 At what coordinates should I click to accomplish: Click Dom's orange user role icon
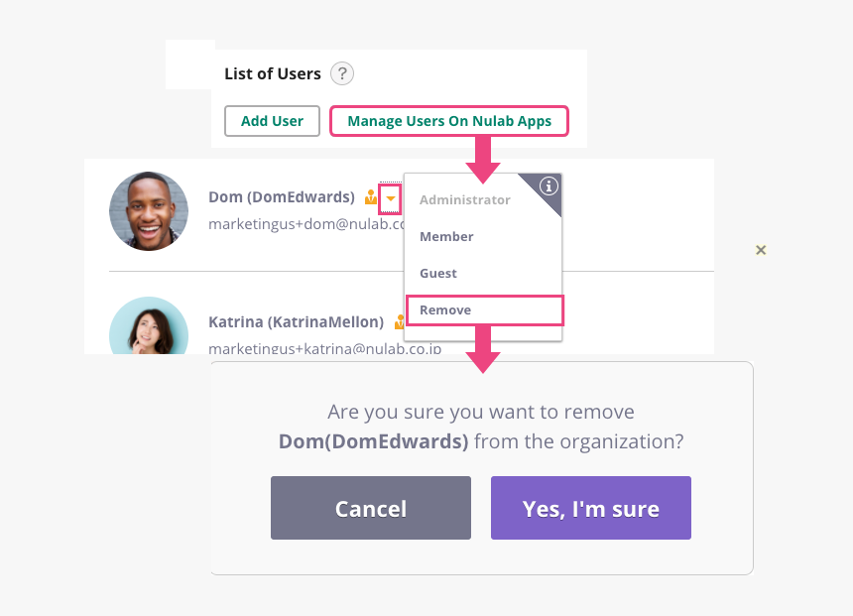pos(371,197)
